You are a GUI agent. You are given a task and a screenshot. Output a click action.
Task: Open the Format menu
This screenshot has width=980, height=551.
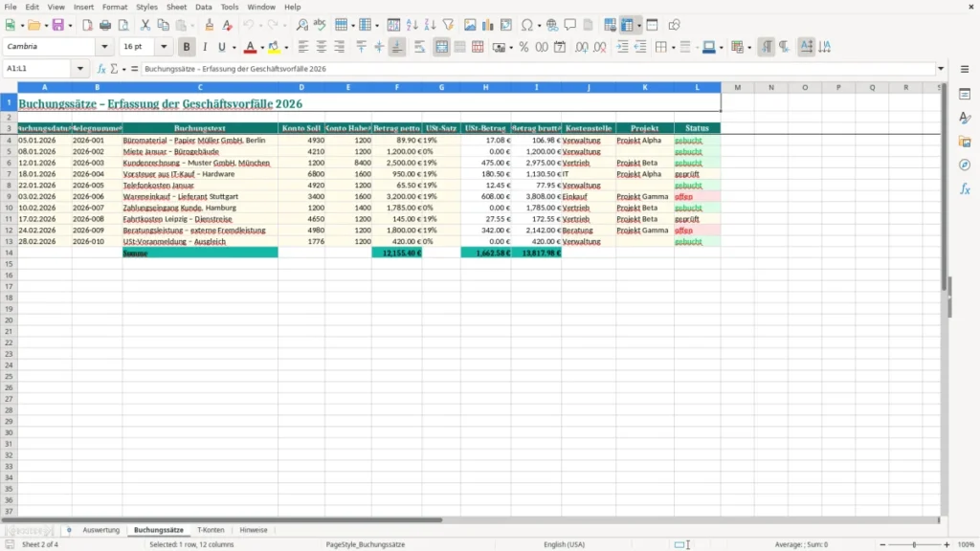pyautogui.click(x=115, y=7)
